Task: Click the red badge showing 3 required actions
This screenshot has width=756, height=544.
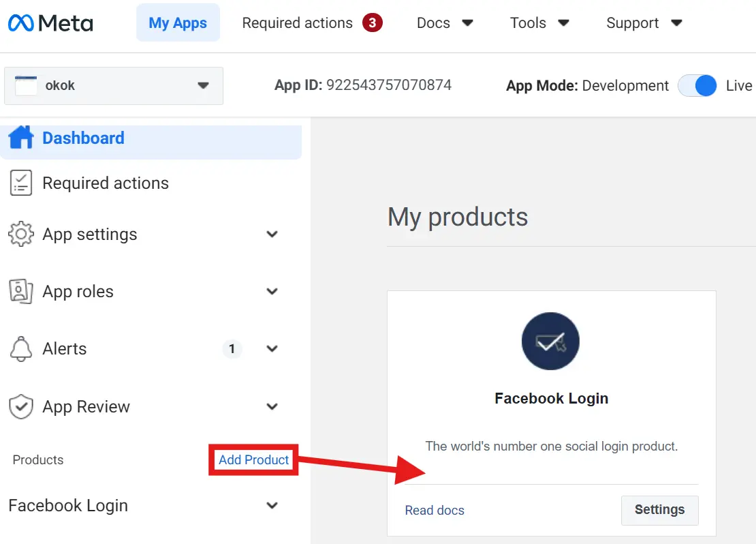Action: click(x=373, y=22)
